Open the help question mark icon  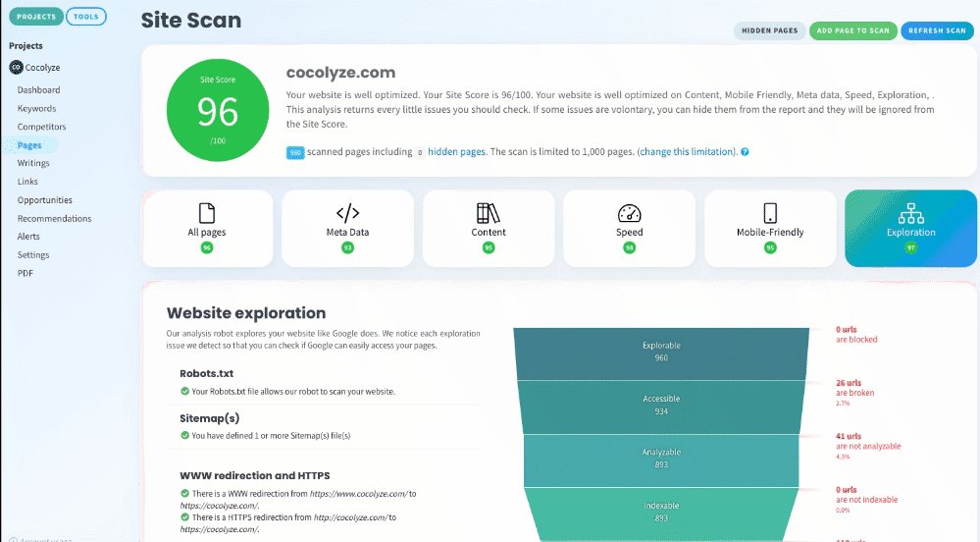click(x=745, y=151)
